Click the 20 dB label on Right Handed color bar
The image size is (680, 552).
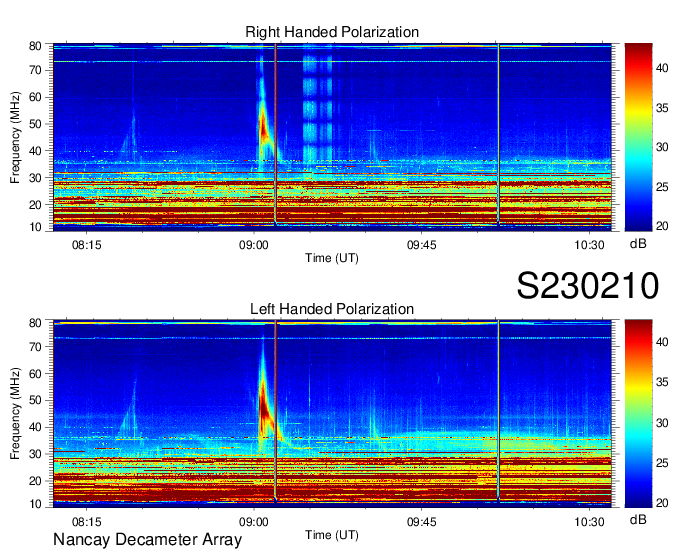tap(662, 226)
